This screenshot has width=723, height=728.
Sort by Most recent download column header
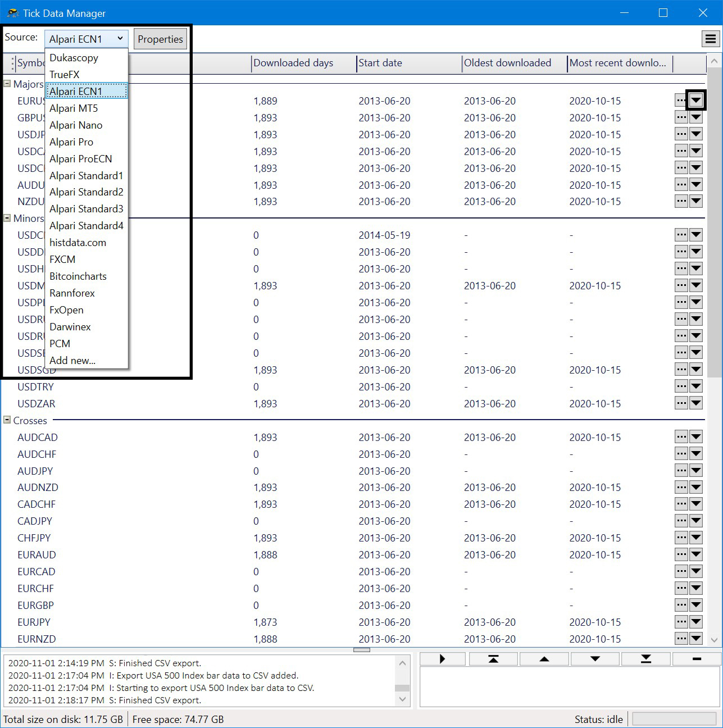(620, 63)
